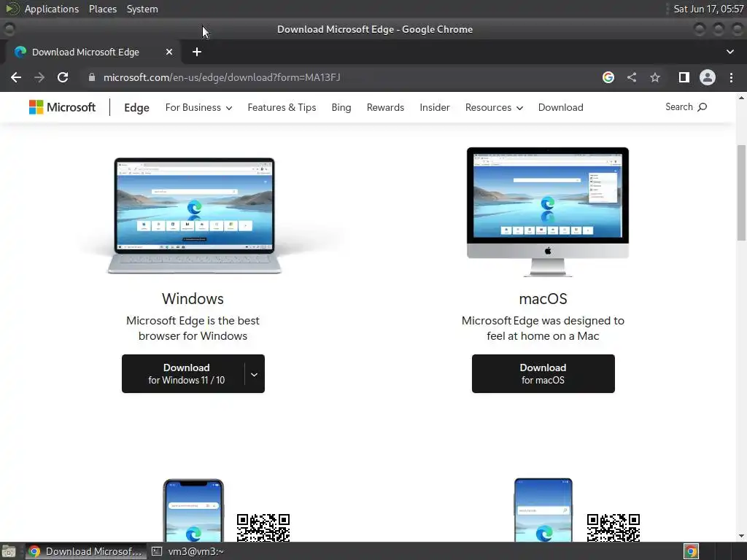Switch to Download Microsof... taskbar window

pyautogui.click(x=86, y=551)
